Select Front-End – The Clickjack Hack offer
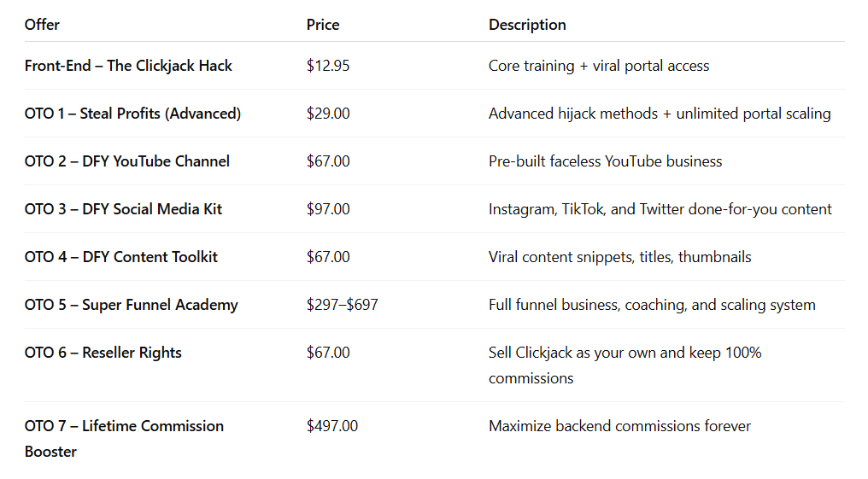868x479 pixels. coord(128,66)
